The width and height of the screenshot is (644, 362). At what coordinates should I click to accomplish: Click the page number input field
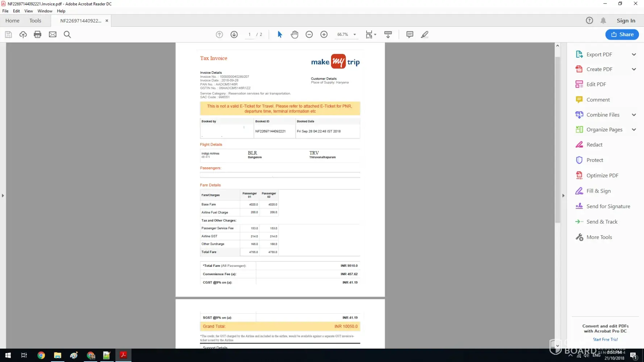click(250, 34)
